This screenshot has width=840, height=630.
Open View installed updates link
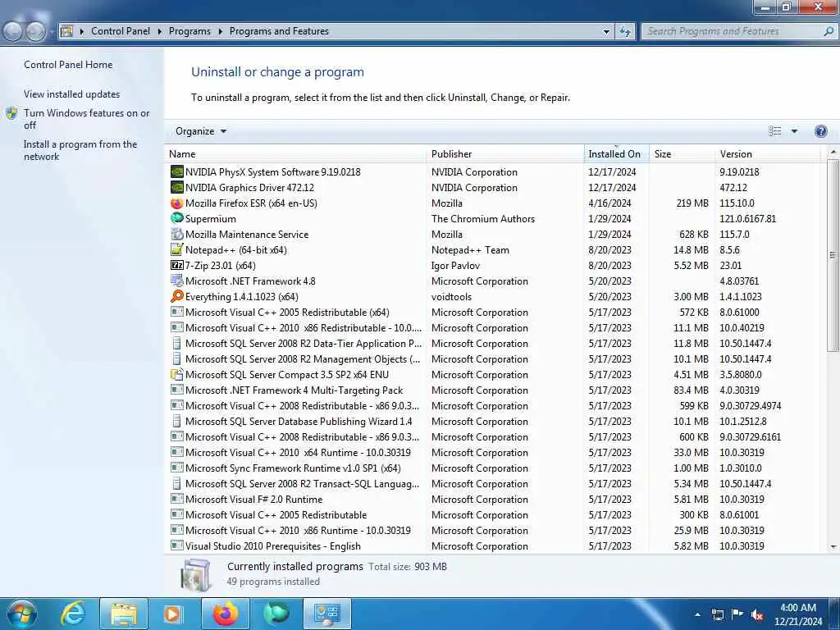tap(72, 94)
